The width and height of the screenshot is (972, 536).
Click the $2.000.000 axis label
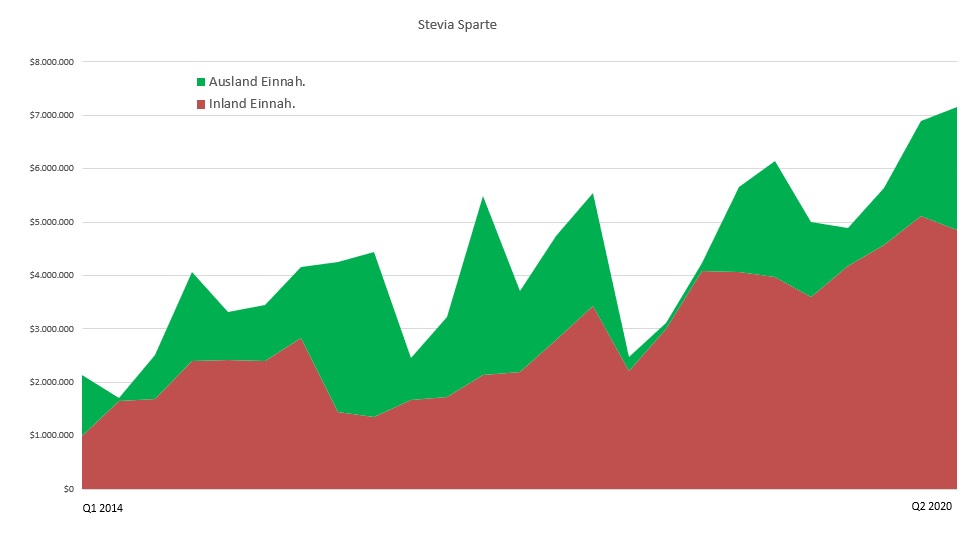pyautogui.click(x=52, y=382)
